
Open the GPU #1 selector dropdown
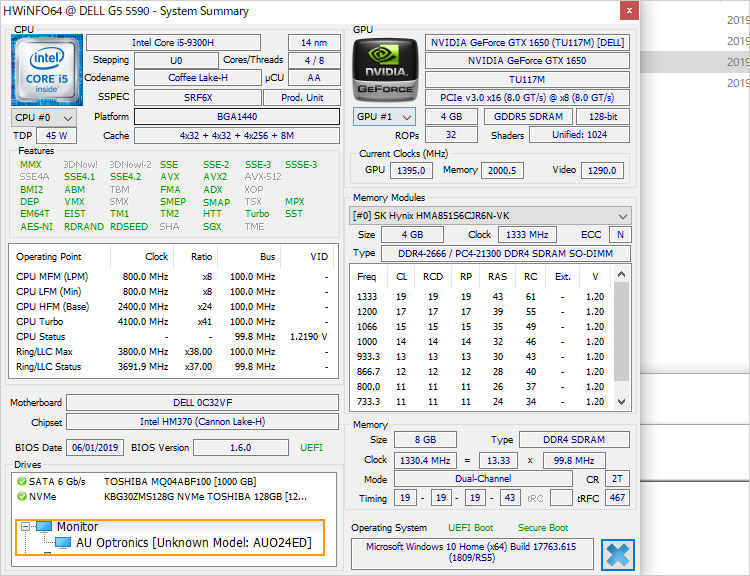point(385,116)
